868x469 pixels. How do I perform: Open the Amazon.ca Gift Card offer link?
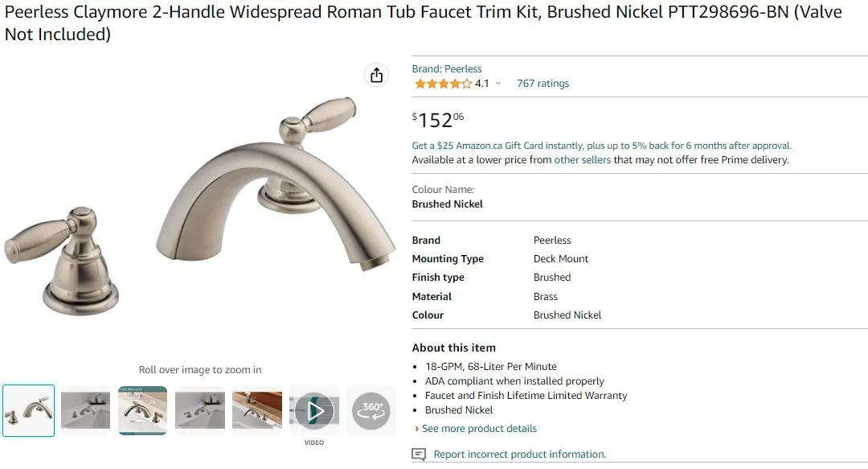600,146
